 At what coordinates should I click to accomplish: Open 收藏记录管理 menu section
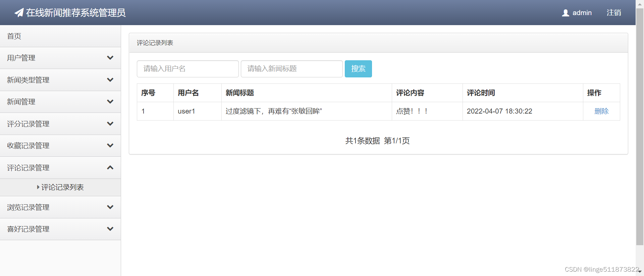click(x=60, y=146)
